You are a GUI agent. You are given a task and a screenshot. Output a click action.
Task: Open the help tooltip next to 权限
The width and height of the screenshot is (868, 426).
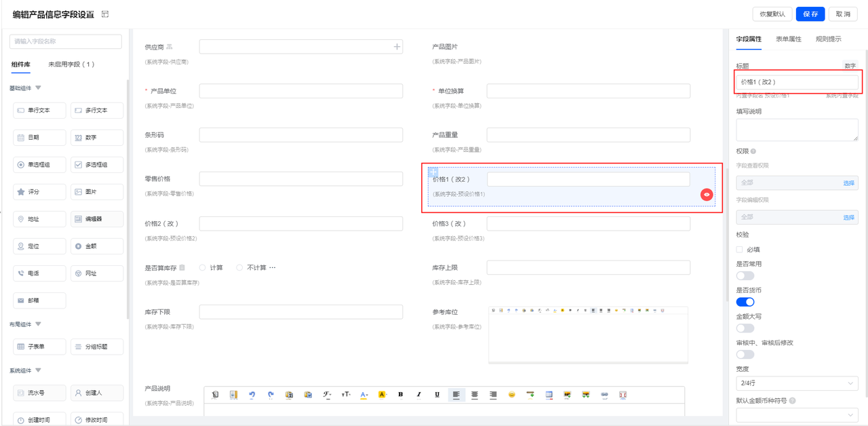click(x=753, y=151)
